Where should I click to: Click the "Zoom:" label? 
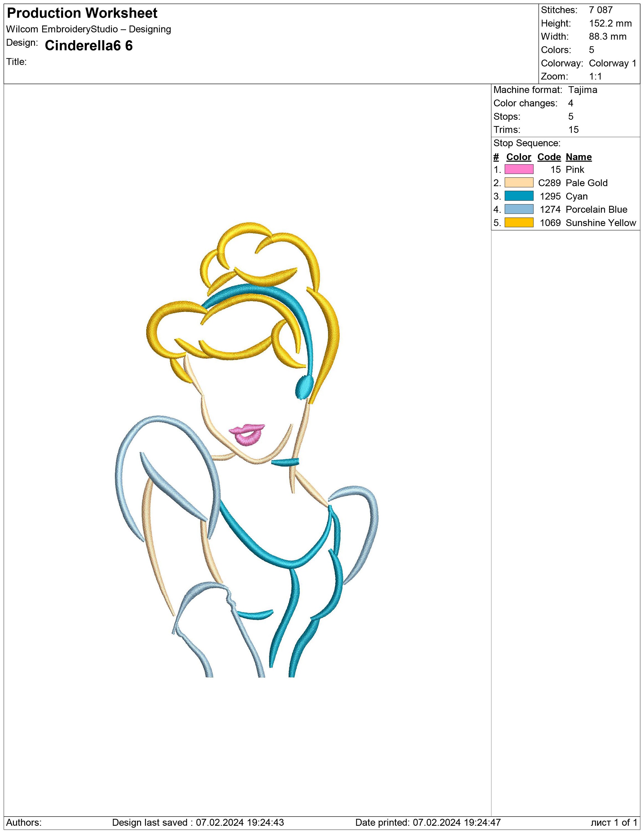tap(554, 76)
